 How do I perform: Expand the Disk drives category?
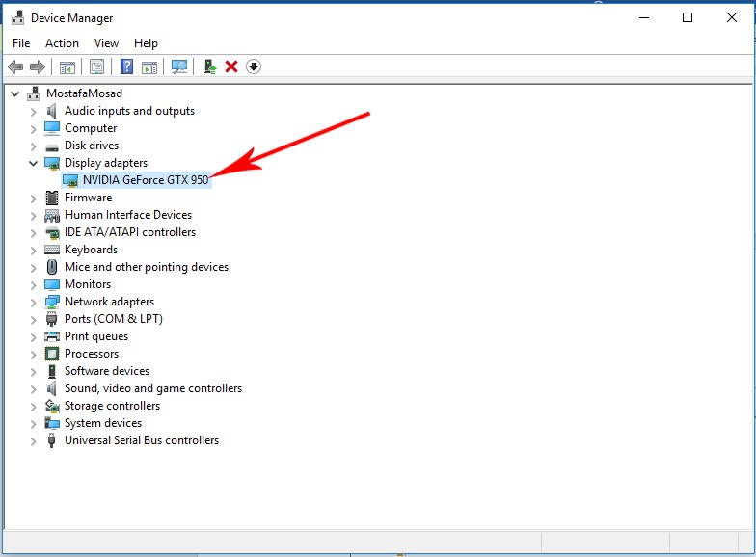(x=33, y=146)
